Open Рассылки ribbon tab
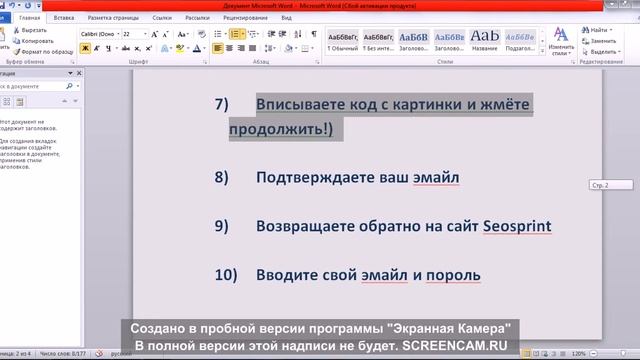 [x=197, y=18]
